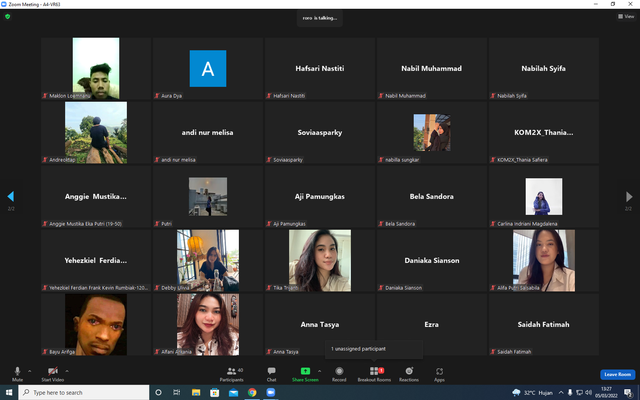Click the green Share Screen icon

coord(305,371)
